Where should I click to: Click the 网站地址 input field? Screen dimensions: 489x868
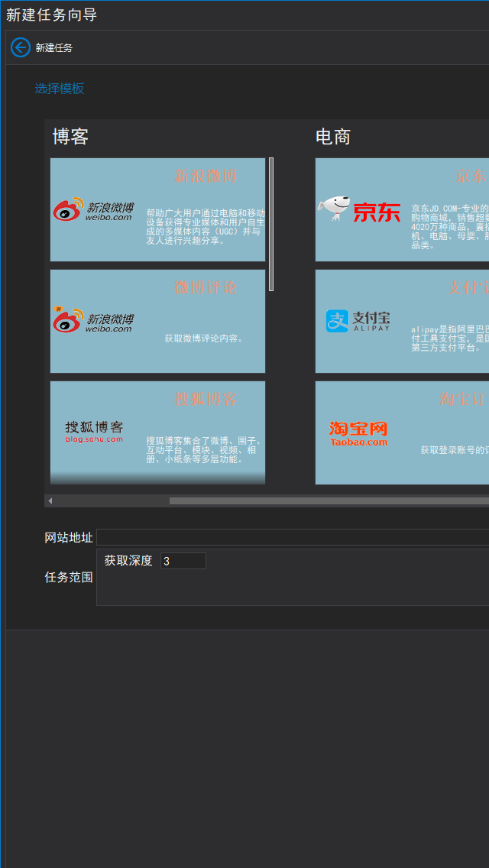tap(292, 537)
